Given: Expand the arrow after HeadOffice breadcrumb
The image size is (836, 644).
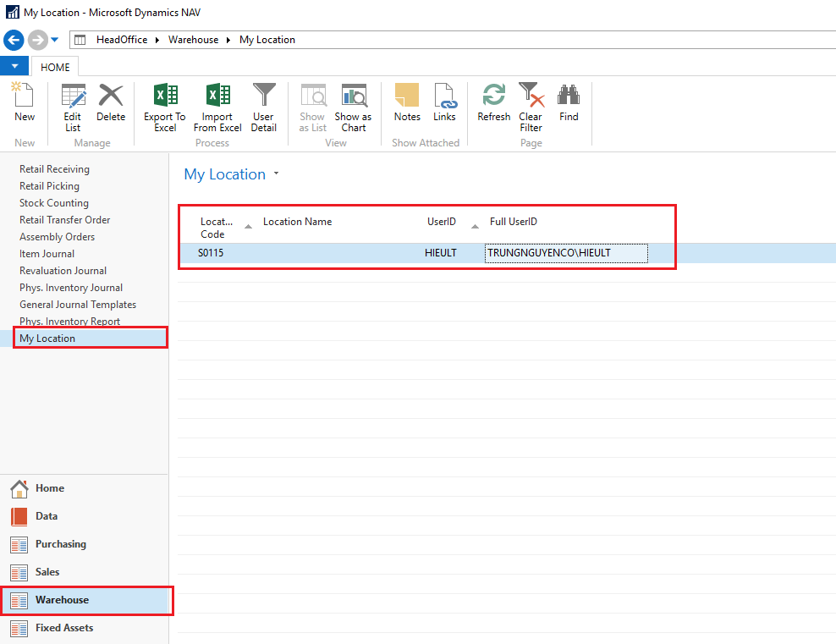Looking at the screenshot, I should pyautogui.click(x=157, y=40).
